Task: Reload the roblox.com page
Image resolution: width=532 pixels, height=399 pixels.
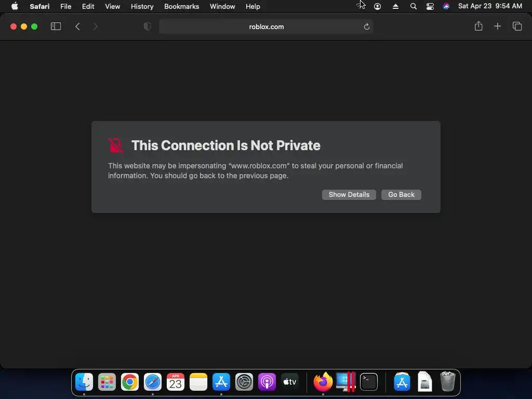Action: [366, 26]
